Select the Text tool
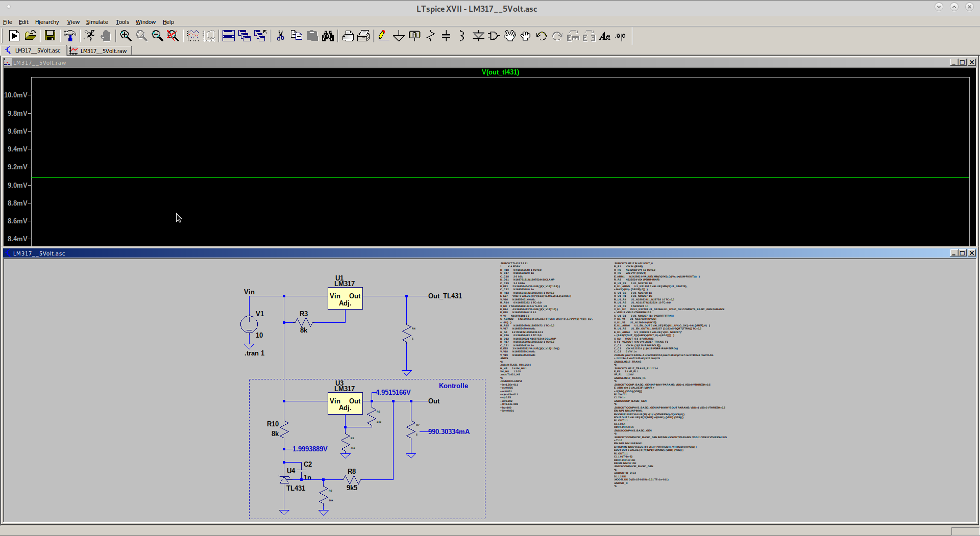This screenshot has height=536, width=980. (x=605, y=36)
